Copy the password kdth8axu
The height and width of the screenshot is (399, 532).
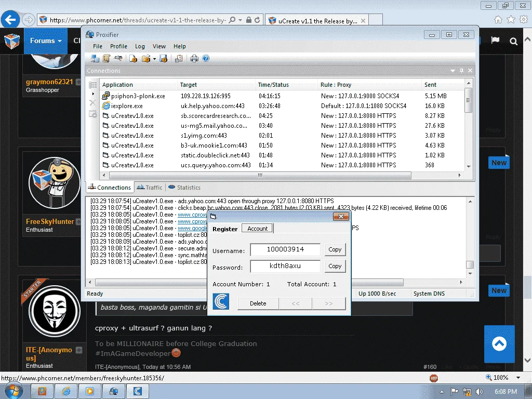coord(335,266)
